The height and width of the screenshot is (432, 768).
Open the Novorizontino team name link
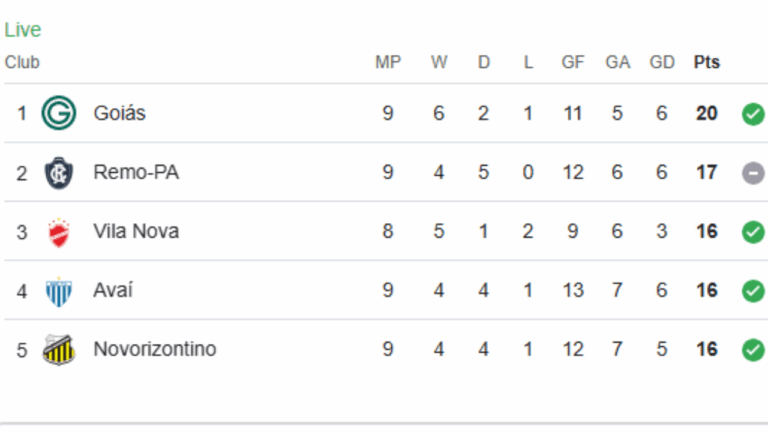click(x=154, y=350)
